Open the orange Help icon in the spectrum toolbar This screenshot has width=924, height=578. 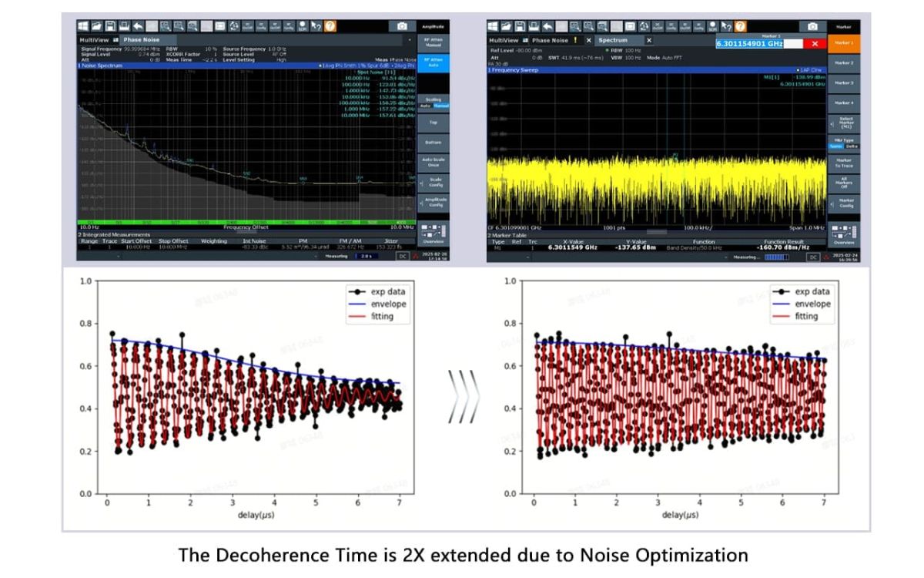[740, 26]
